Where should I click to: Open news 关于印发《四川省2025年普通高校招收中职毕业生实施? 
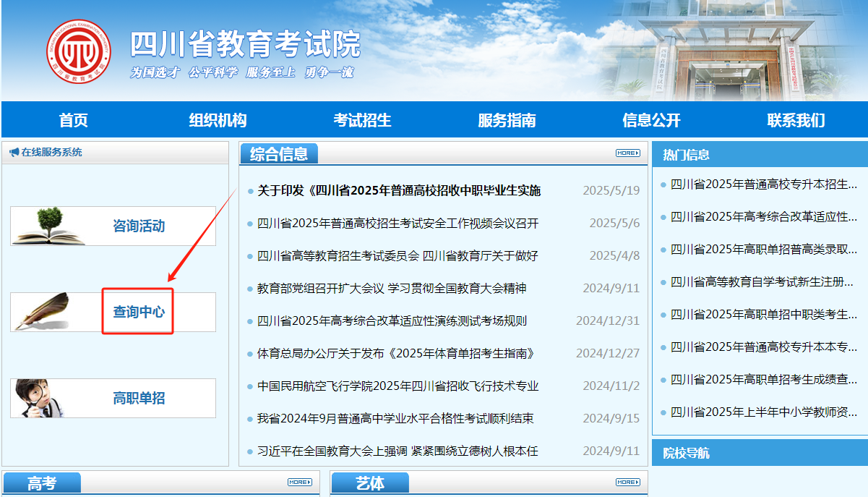(399, 190)
